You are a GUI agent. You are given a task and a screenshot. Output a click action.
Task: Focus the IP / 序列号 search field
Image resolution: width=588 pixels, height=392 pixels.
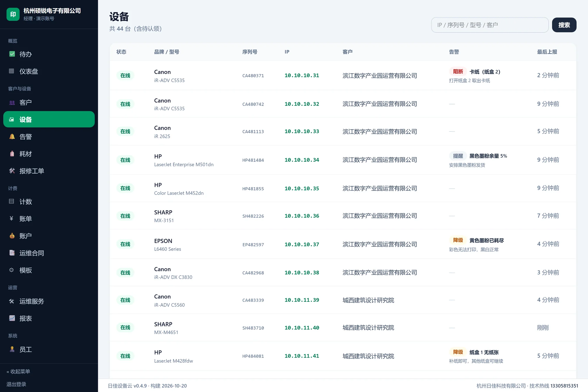[490, 25]
